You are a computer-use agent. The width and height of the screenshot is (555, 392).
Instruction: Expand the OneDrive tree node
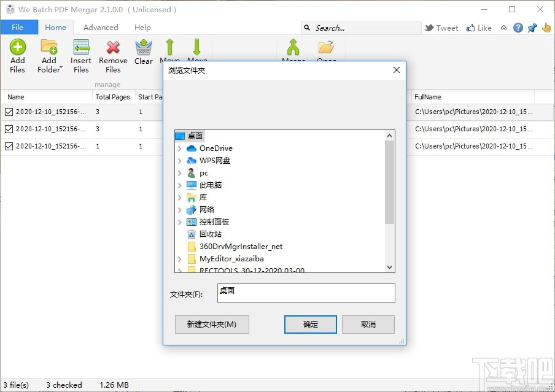[x=180, y=148]
